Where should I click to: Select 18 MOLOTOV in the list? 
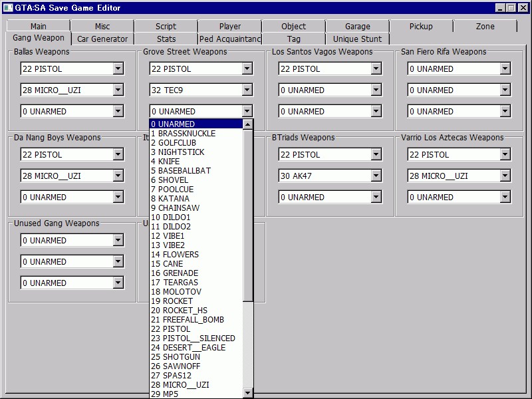pos(196,291)
